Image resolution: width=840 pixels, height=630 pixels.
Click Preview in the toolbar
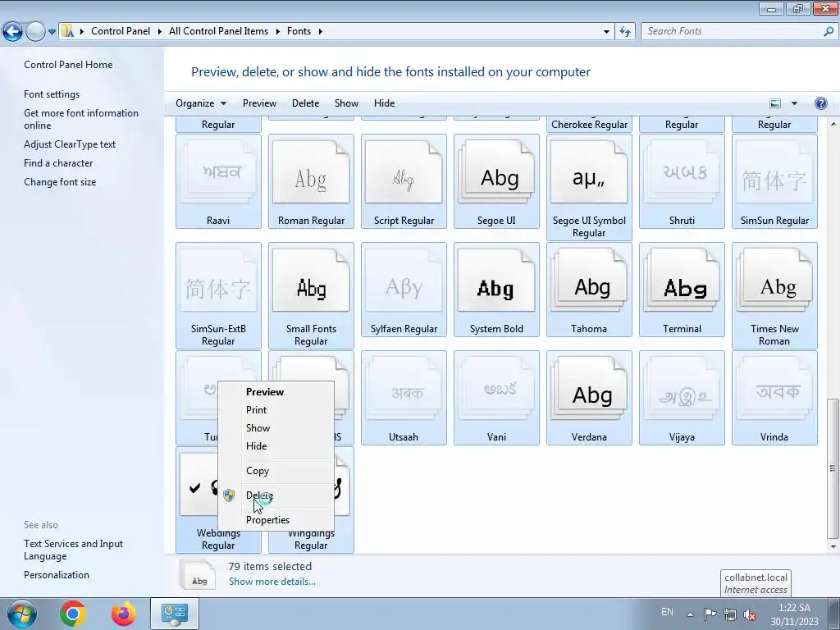(x=259, y=103)
